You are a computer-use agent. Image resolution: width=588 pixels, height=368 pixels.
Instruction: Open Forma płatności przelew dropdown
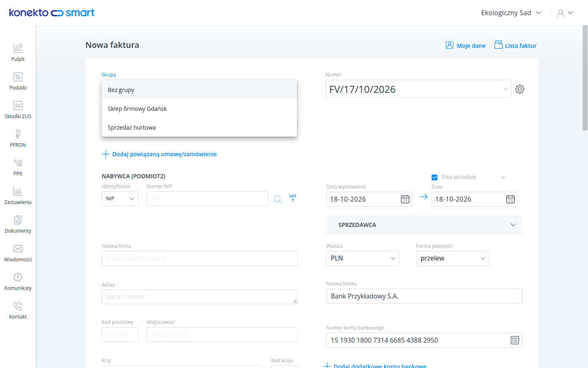pyautogui.click(x=453, y=258)
